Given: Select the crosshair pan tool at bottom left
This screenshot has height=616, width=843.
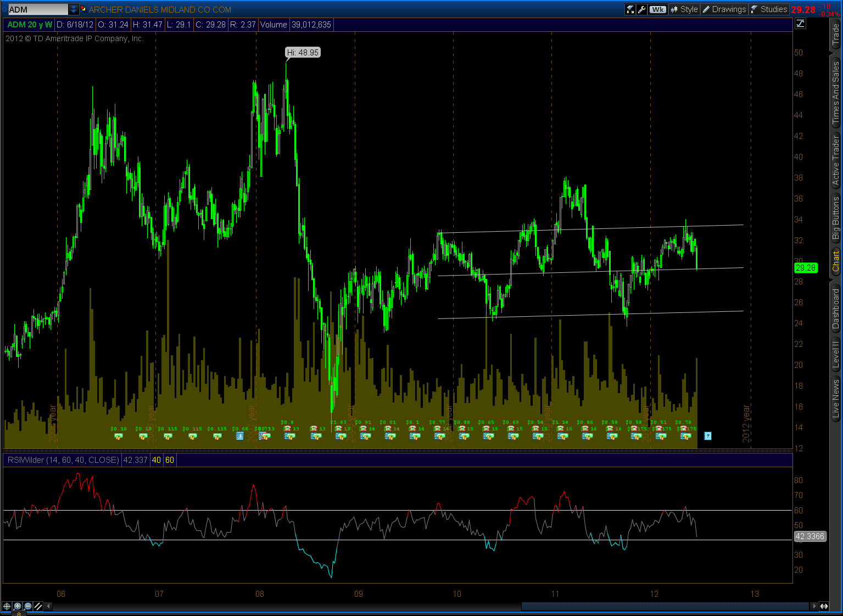Looking at the screenshot, I should 7,606.
